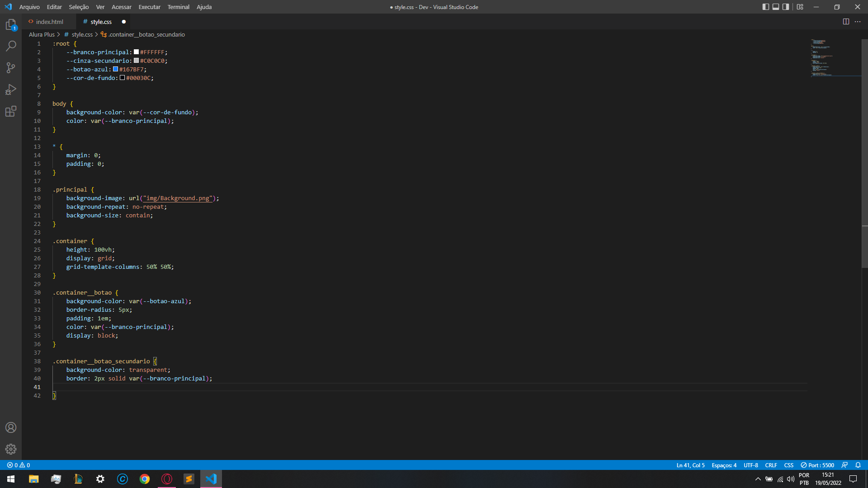Place cursor on empty line 41

click(x=429, y=387)
